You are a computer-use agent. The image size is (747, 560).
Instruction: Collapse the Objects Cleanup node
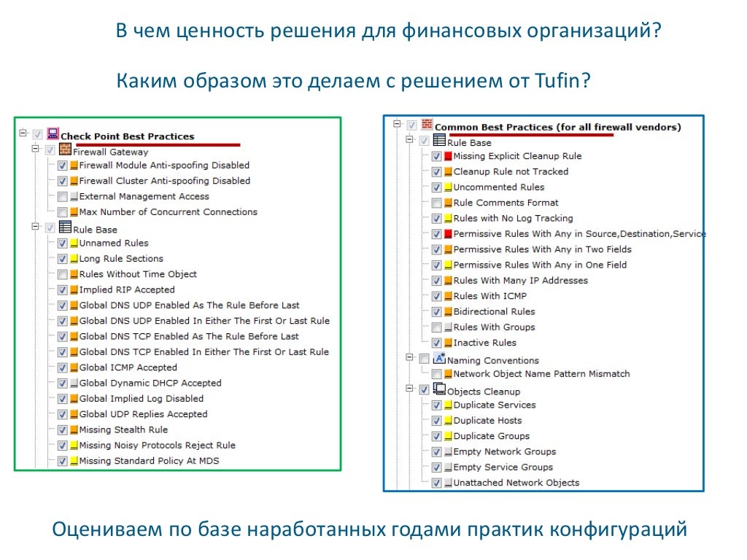pos(409,388)
